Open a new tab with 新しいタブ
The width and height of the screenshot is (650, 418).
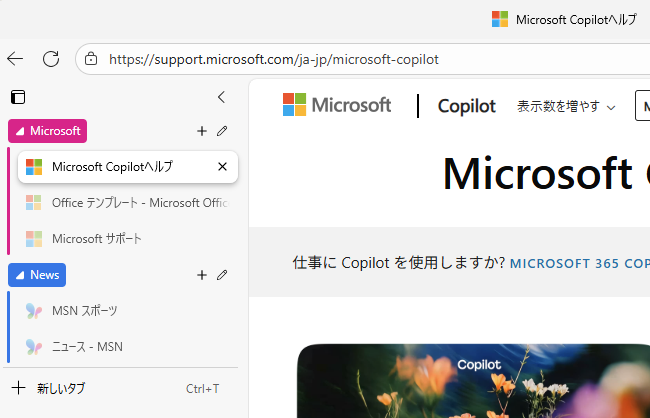120,389
